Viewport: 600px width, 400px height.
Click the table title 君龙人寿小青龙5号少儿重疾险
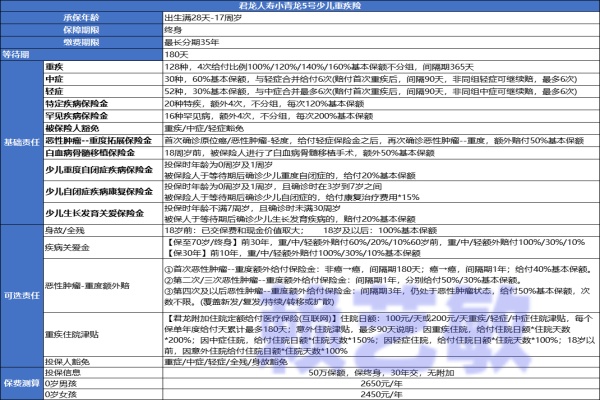[x=300, y=6]
